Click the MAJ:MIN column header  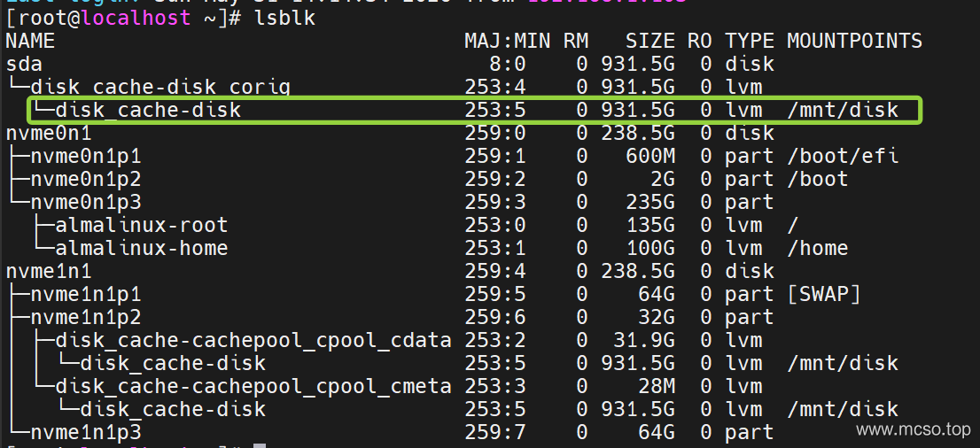pyautogui.click(x=508, y=42)
